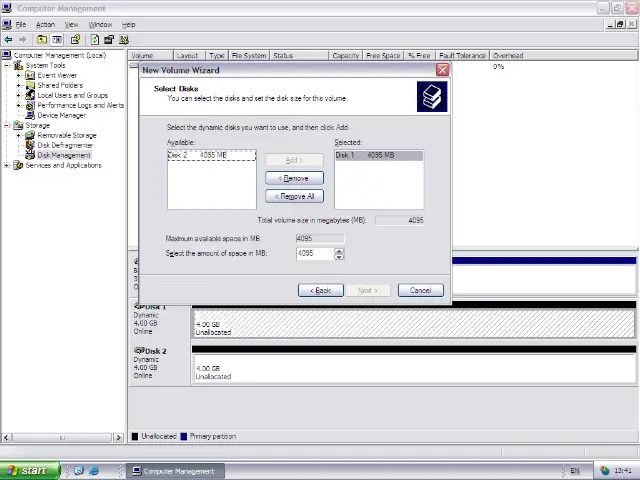Open the Action menu
The image size is (640, 480).
45,24
